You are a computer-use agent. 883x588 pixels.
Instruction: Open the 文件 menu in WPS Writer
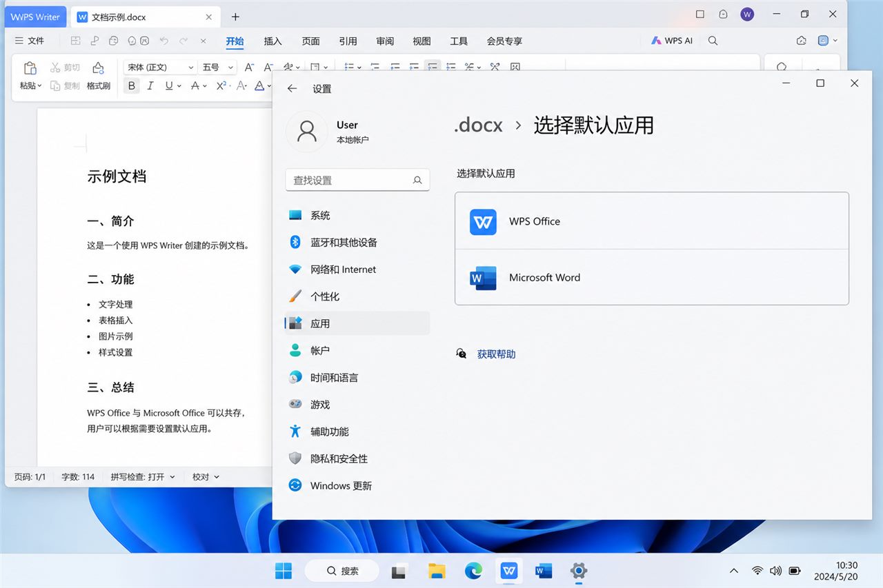(x=30, y=41)
